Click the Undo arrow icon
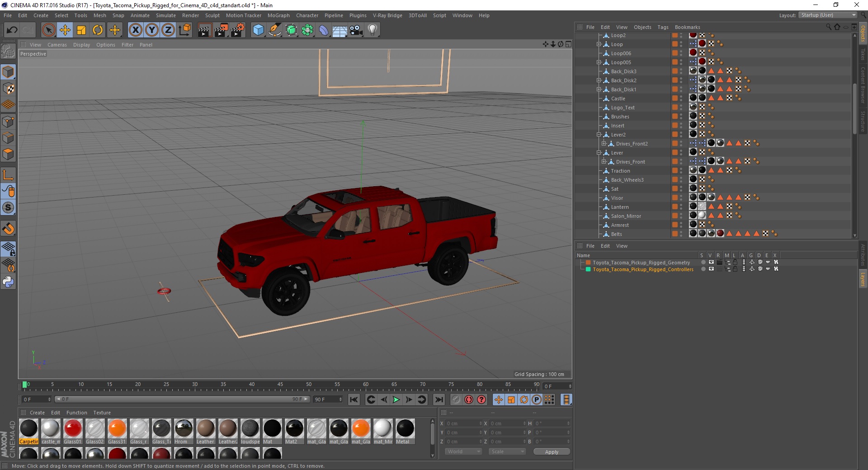868x470 pixels. tap(12, 30)
